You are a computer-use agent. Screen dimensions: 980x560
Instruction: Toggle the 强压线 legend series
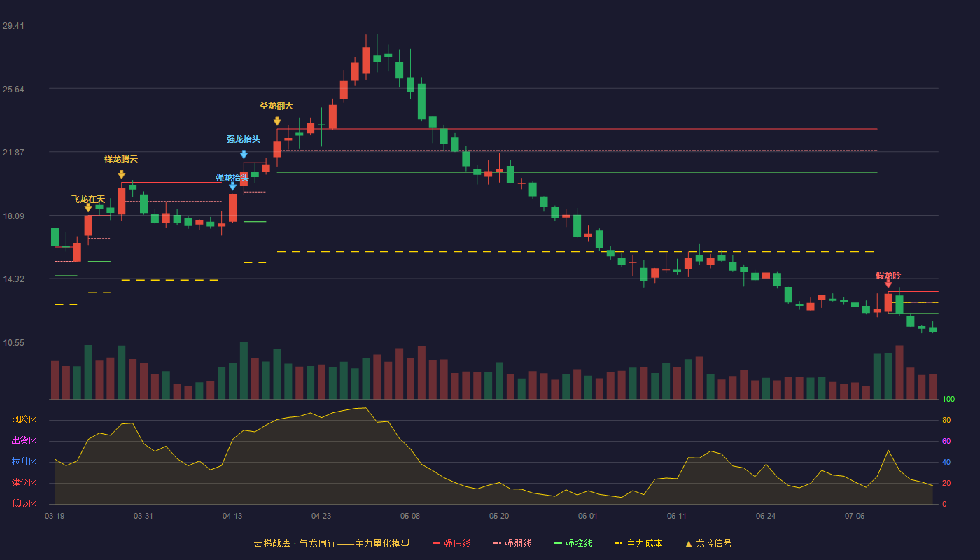click(451, 543)
